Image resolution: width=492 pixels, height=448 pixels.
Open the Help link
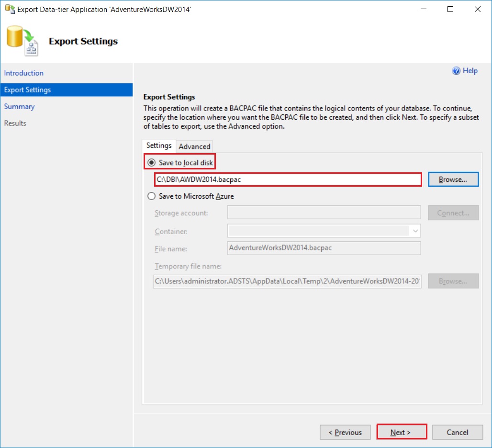[470, 71]
